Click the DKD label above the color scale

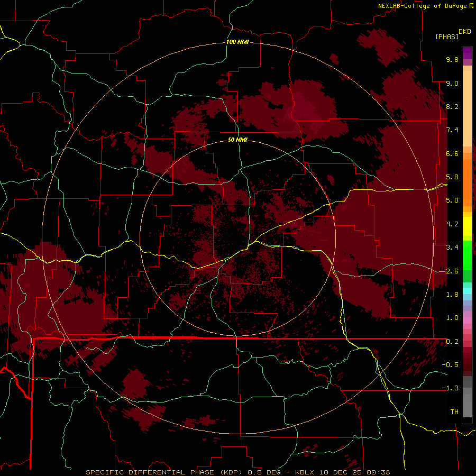465,32
